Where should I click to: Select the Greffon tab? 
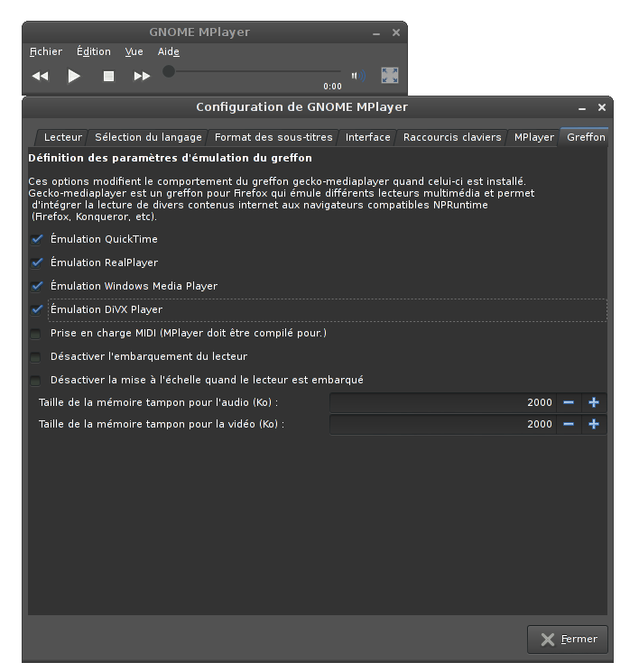point(586,137)
